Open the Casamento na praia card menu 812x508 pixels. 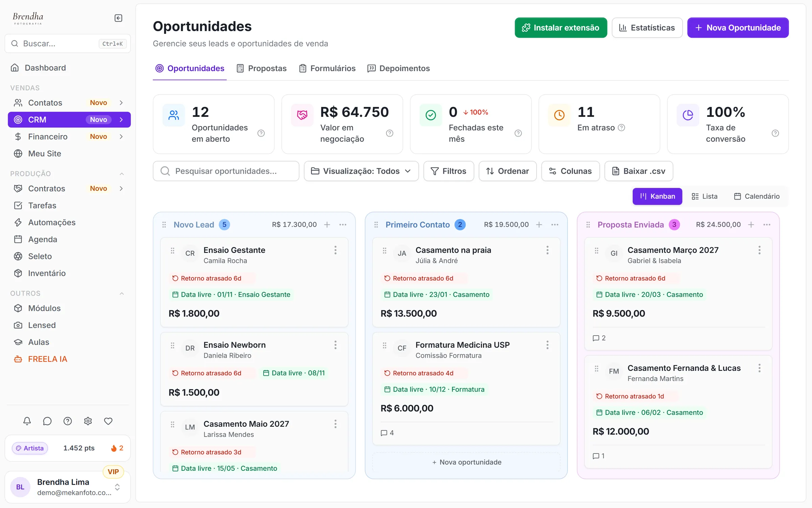click(x=547, y=250)
